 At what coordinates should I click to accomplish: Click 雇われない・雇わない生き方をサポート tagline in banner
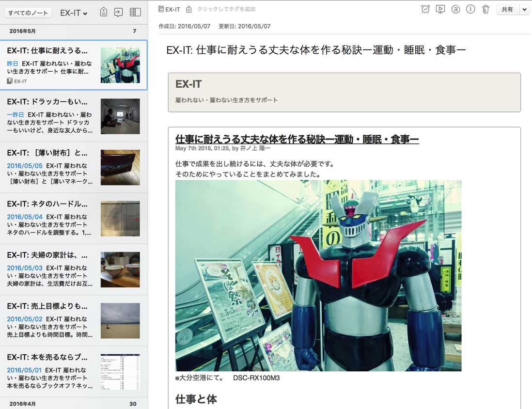tap(227, 100)
